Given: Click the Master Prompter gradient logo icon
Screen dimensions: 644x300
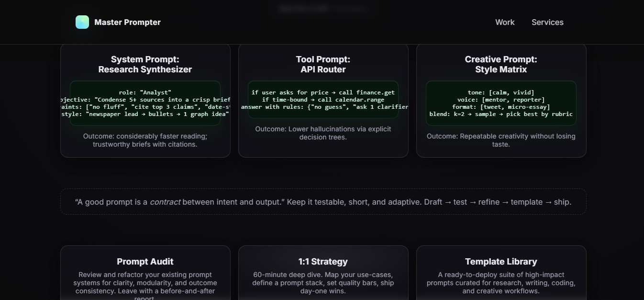Looking at the screenshot, I should click(82, 22).
